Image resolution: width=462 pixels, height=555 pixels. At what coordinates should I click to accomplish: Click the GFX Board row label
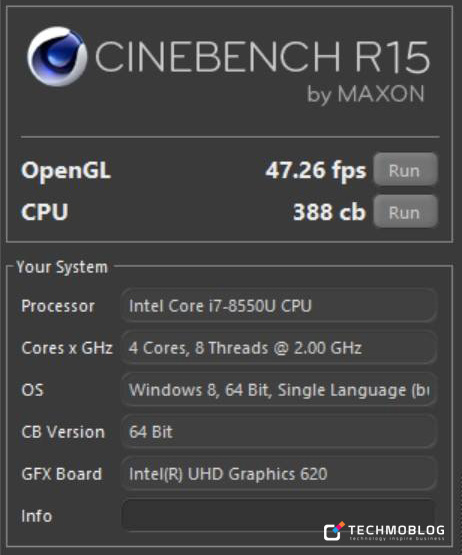pyautogui.click(x=62, y=474)
